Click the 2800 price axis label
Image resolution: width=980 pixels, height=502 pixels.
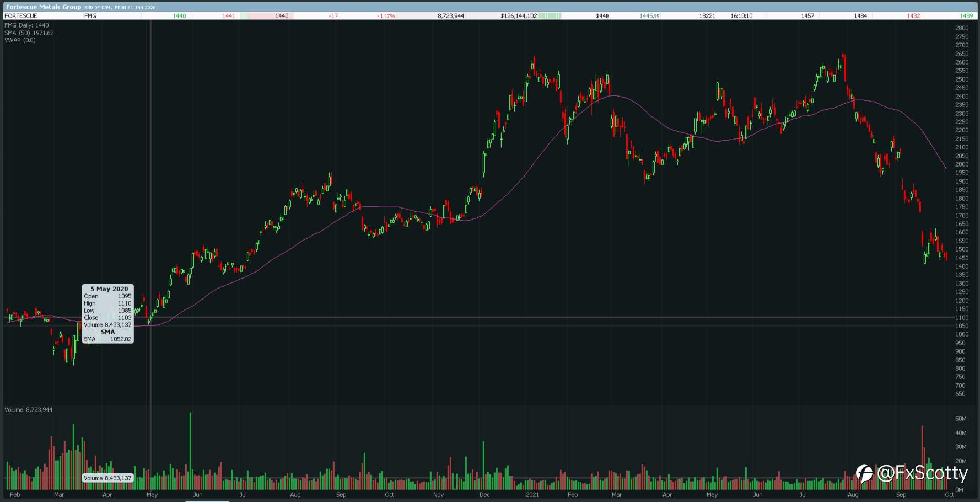tap(962, 28)
